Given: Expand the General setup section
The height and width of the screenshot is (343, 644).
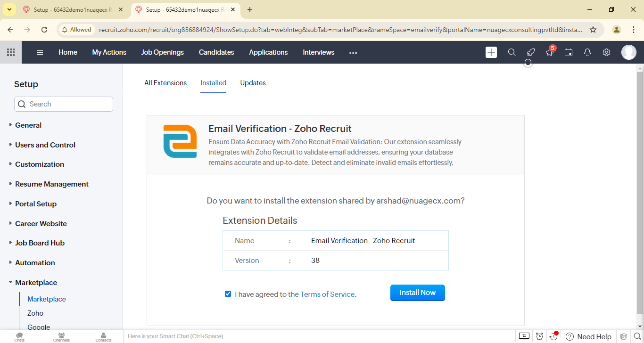Looking at the screenshot, I should point(28,125).
